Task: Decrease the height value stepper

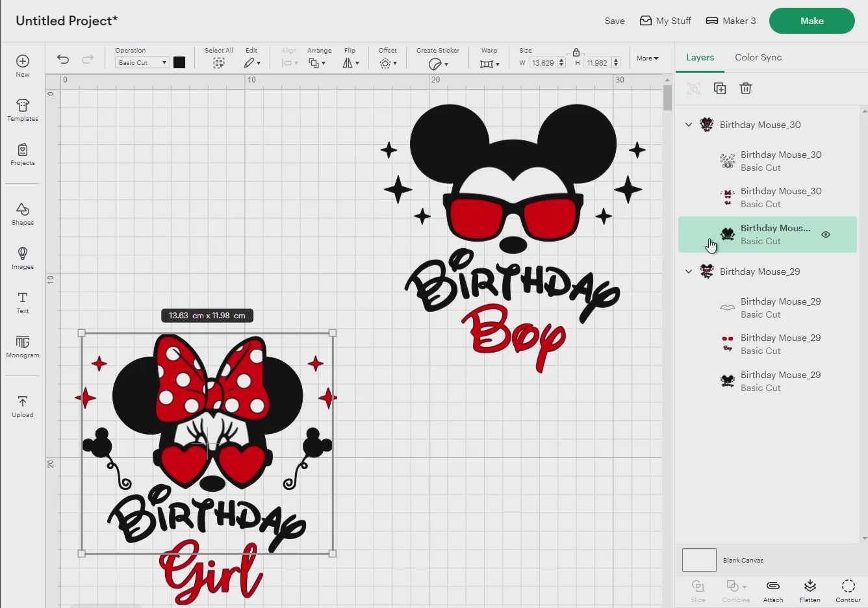Action: tap(616, 66)
